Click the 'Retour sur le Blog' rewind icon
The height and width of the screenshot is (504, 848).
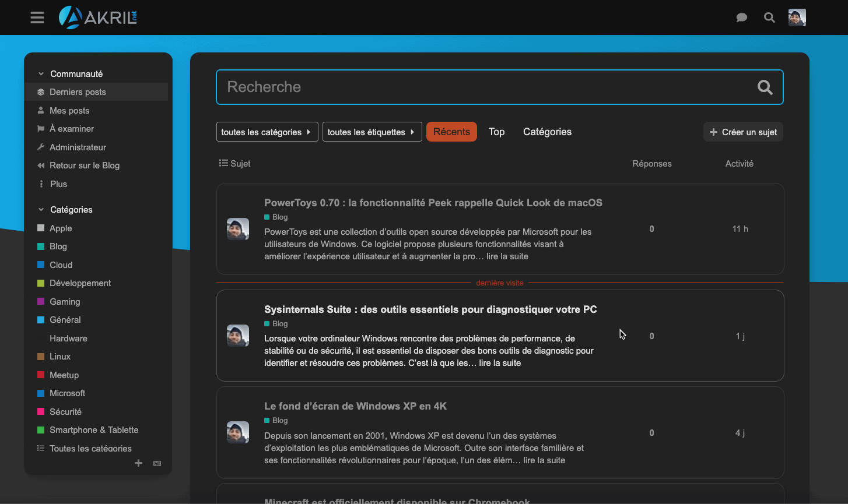tap(41, 165)
